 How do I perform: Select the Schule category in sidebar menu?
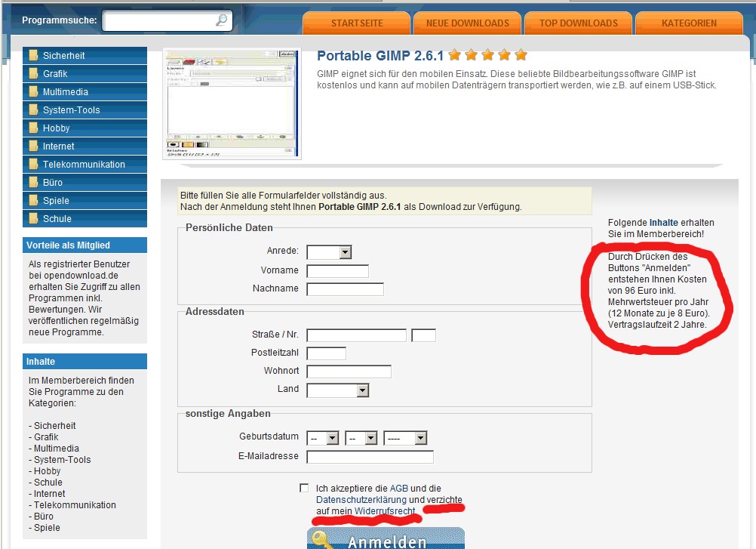[85, 218]
